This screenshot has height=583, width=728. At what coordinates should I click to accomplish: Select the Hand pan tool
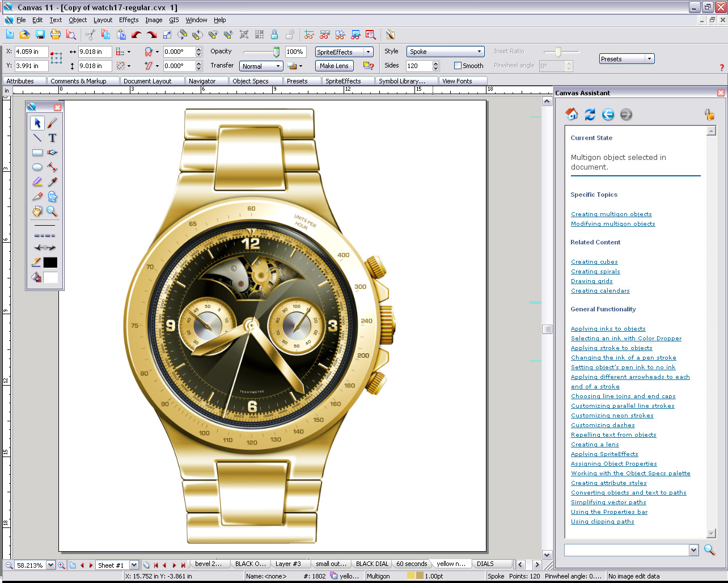37,212
